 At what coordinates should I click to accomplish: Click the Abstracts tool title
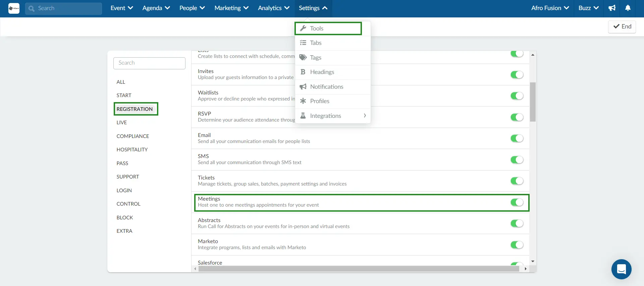coord(209,220)
